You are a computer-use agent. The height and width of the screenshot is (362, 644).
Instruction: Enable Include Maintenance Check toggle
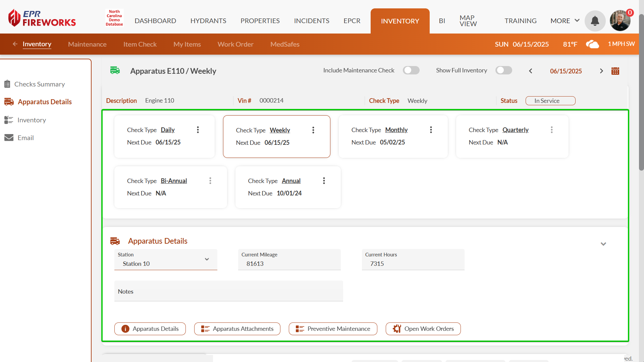point(411,70)
